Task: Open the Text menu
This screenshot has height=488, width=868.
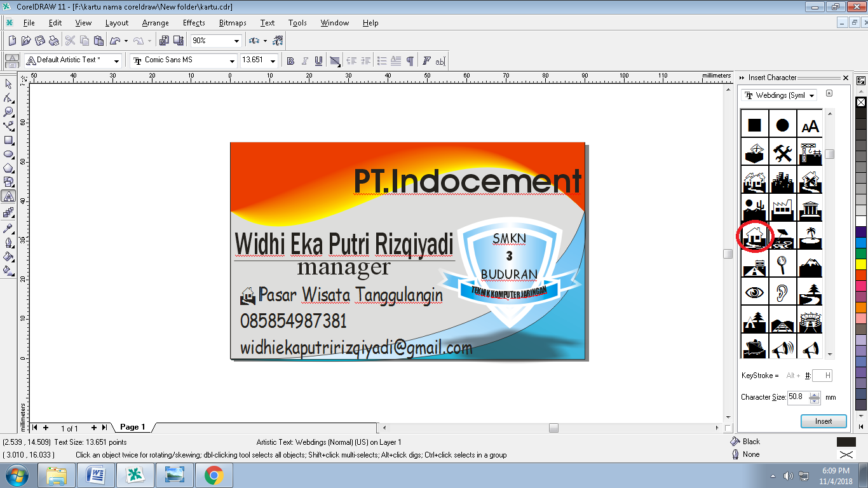Action: (x=268, y=22)
